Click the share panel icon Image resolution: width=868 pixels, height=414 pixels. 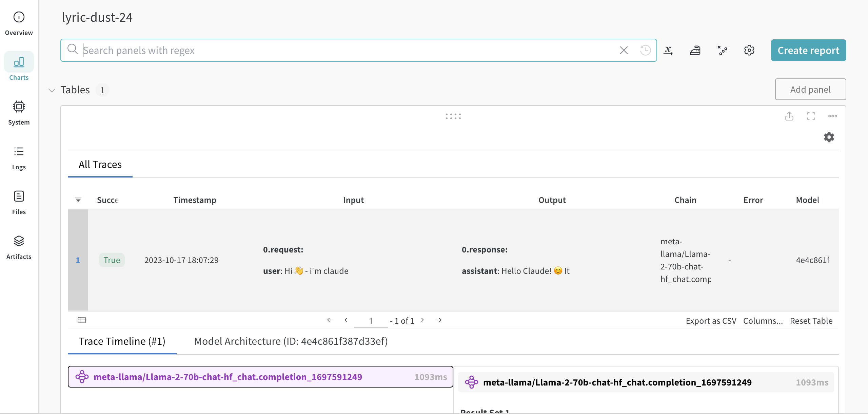789,116
